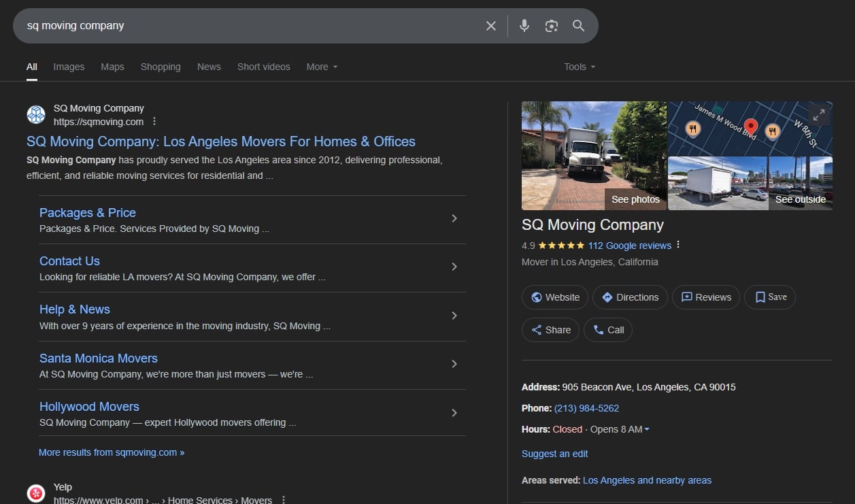Click the SQ Moving Company site favicon
The width and height of the screenshot is (855, 504).
click(x=36, y=114)
